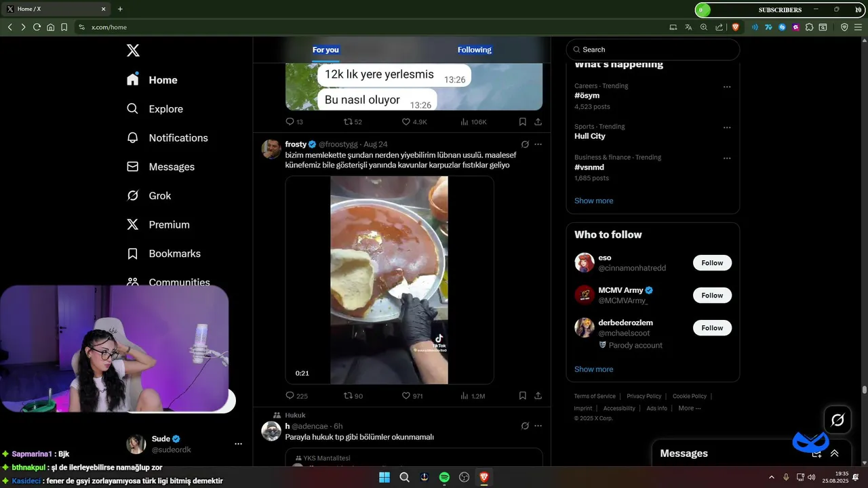
Task: Open Explore in the sidebar
Action: pos(155,109)
